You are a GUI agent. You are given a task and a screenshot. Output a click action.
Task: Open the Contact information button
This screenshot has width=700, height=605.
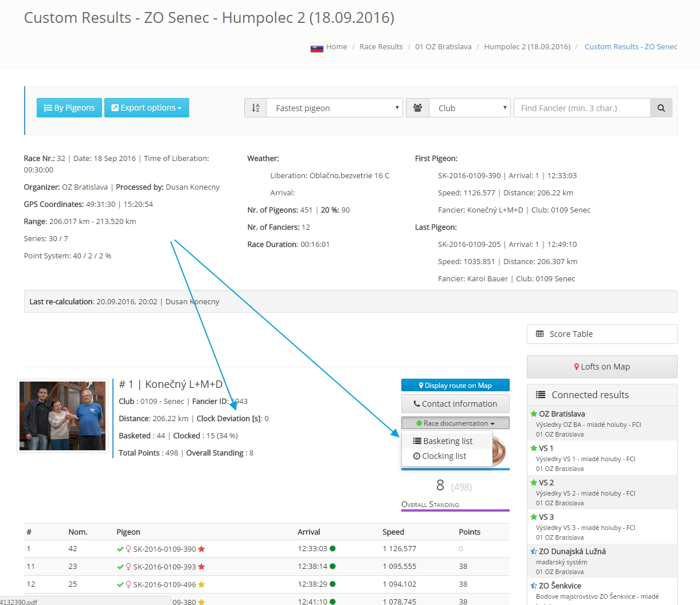click(455, 404)
